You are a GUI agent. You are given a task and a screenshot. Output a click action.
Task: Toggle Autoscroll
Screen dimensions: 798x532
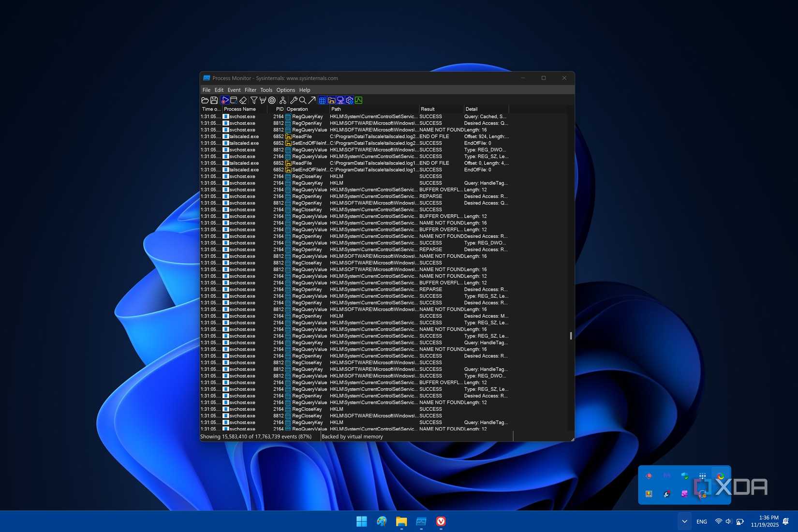[234, 100]
